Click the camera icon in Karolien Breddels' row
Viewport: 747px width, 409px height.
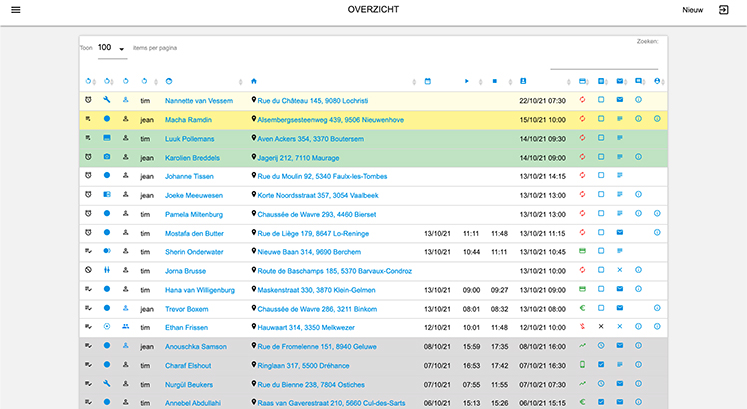pos(107,157)
